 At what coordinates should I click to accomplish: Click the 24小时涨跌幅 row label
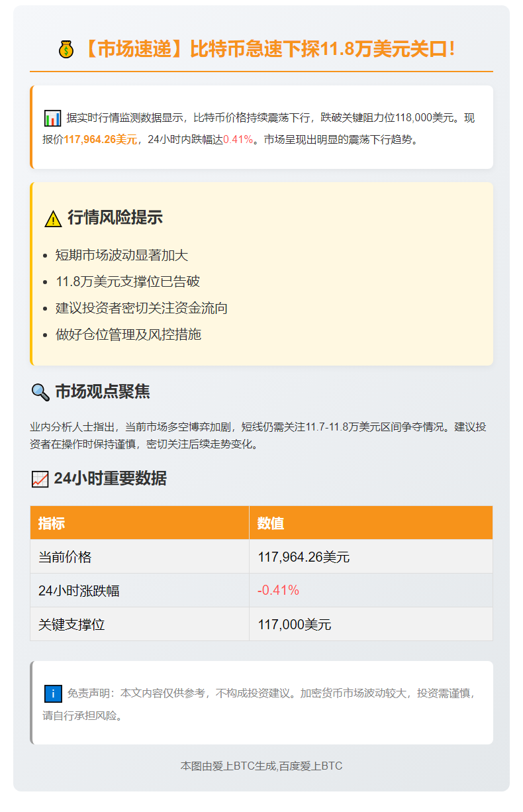[x=79, y=591]
